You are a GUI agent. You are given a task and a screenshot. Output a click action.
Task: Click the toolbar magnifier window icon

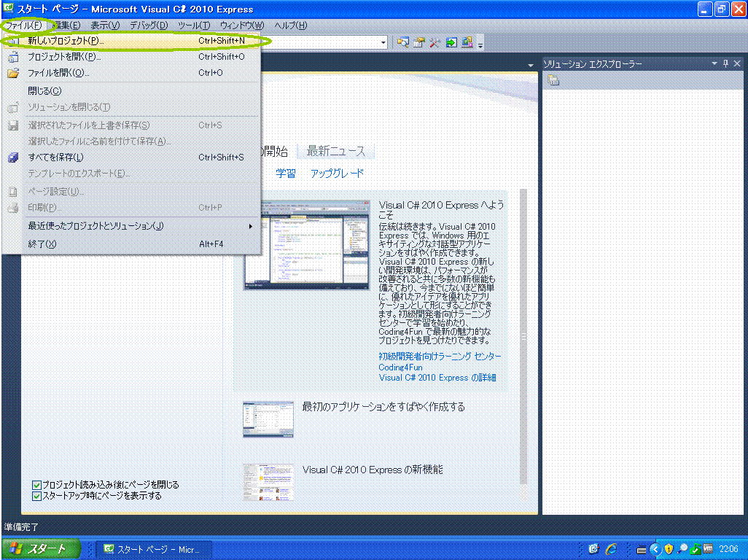click(403, 42)
